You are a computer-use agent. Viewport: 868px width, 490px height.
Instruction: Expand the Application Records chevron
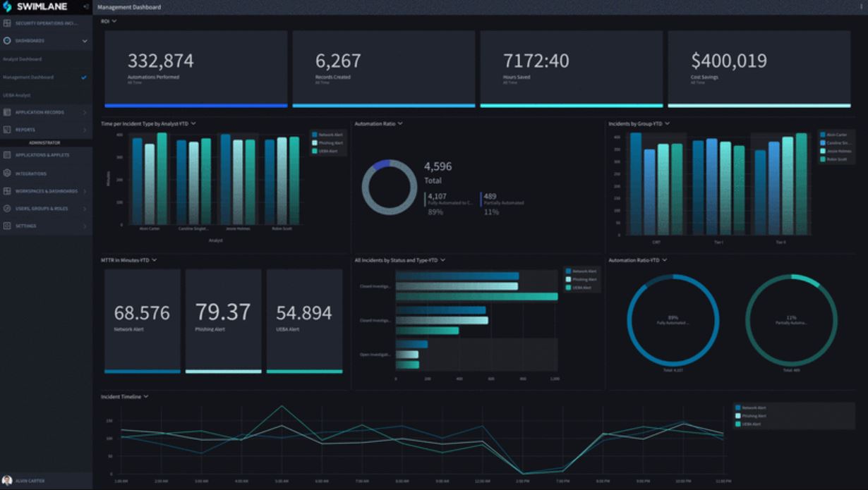point(85,112)
